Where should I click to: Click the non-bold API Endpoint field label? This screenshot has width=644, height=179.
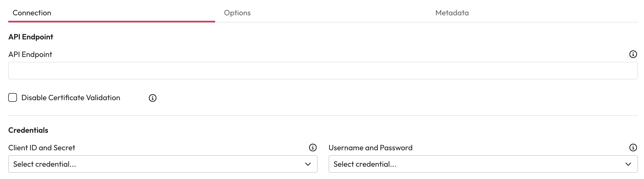[x=30, y=54]
